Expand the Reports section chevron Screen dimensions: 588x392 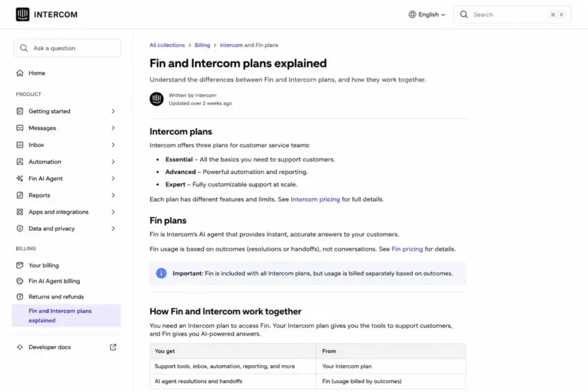pyautogui.click(x=113, y=195)
